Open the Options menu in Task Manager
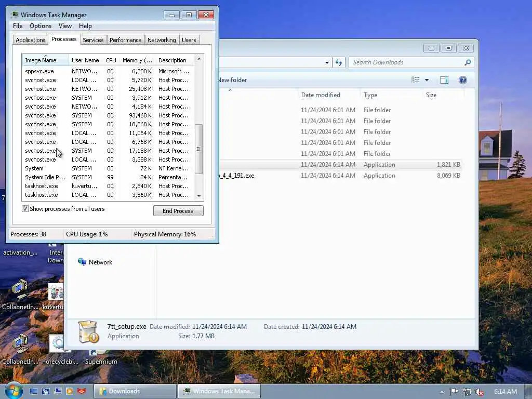The image size is (532, 399). coord(41,26)
